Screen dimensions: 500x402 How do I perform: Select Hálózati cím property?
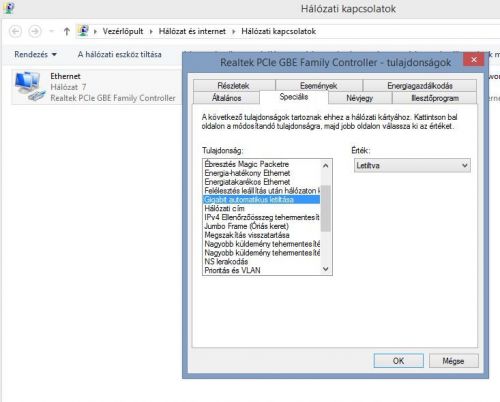pyautogui.click(x=262, y=208)
